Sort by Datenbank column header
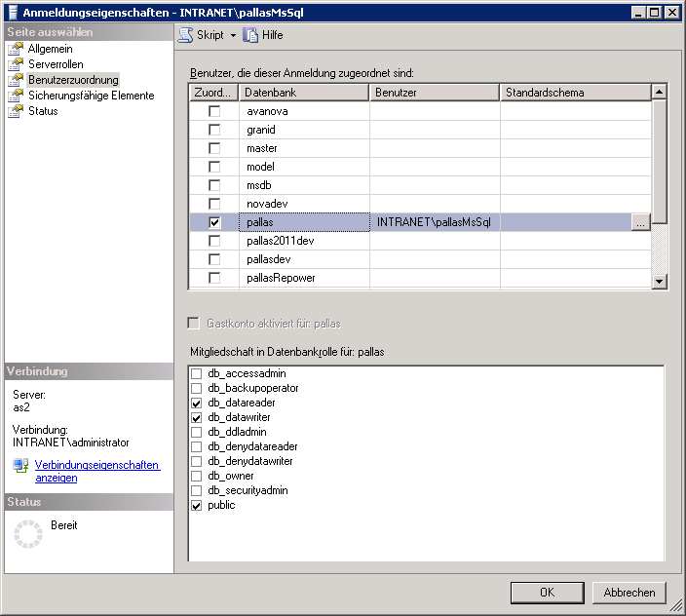The height and width of the screenshot is (616, 686). [x=304, y=93]
